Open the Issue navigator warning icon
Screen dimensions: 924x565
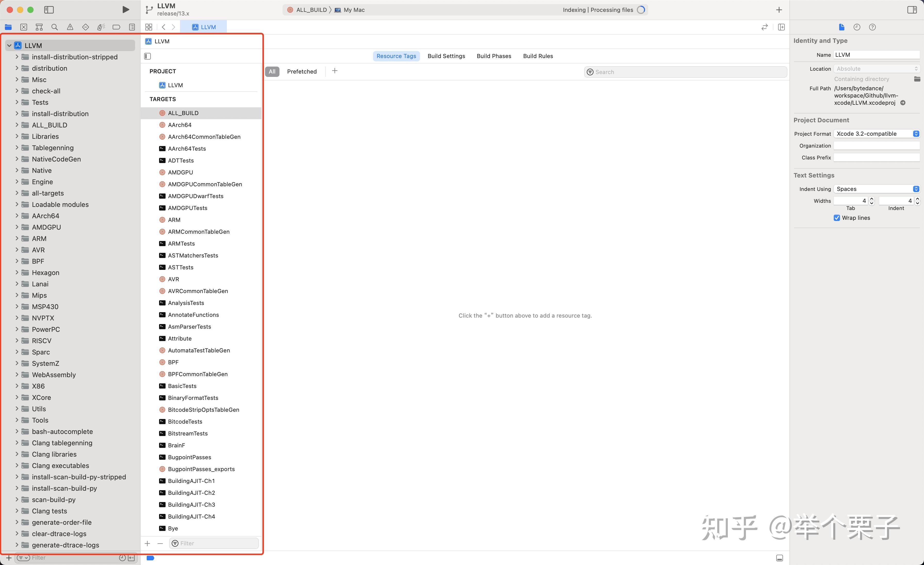tap(70, 27)
